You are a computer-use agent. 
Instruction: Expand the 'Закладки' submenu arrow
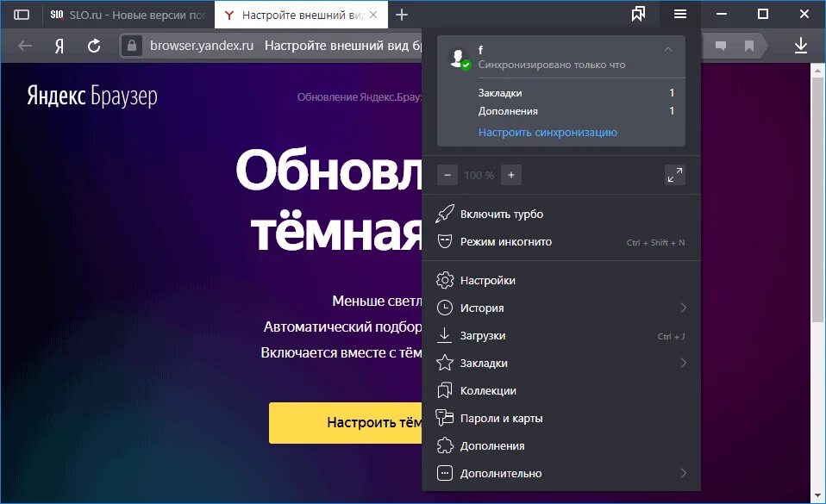(x=683, y=363)
